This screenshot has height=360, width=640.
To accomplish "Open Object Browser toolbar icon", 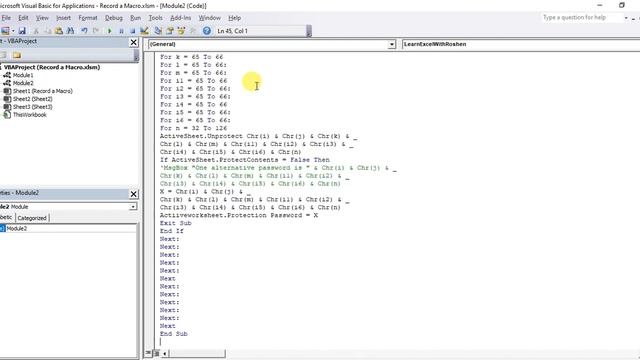I will pos(181,31).
